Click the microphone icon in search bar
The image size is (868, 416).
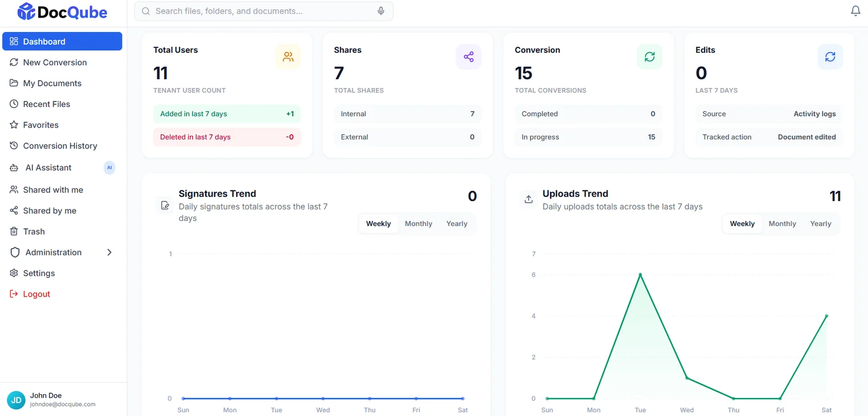click(x=381, y=11)
